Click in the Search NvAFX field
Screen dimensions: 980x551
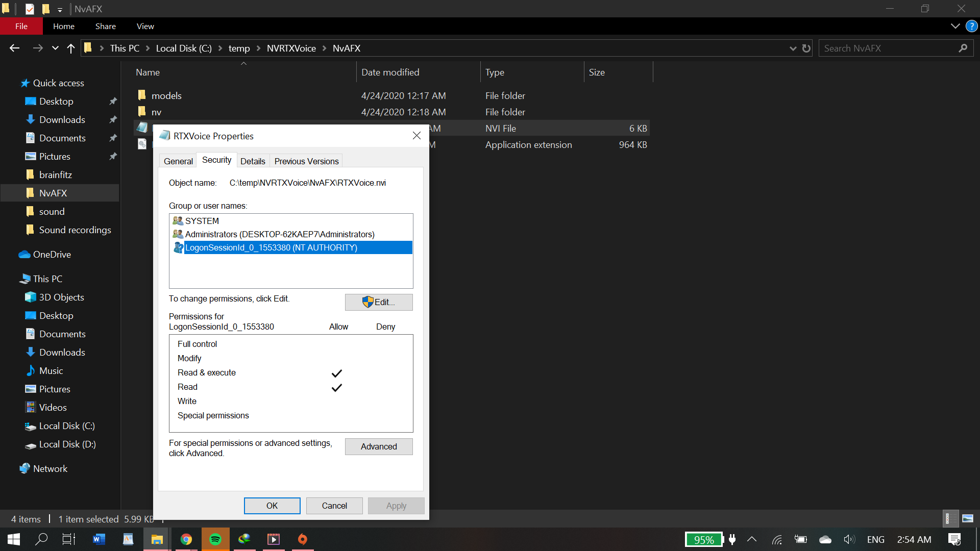pyautogui.click(x=888, y=48)
